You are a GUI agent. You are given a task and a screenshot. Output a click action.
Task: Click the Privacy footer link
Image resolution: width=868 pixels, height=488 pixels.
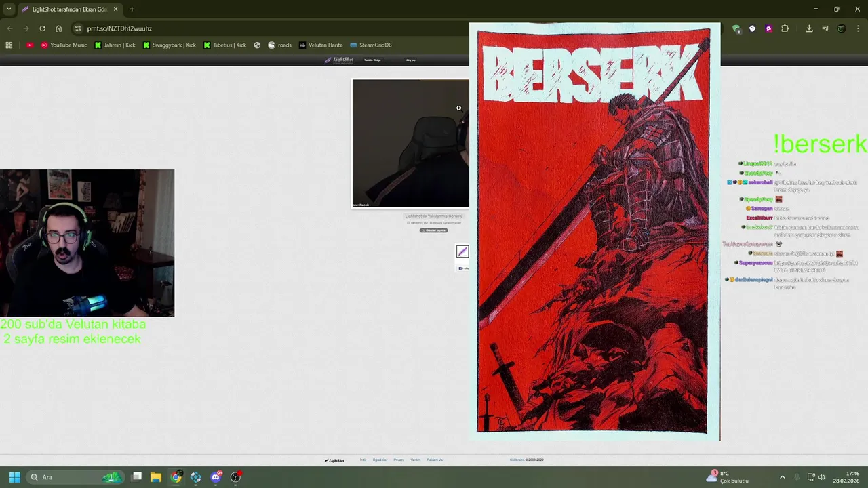(x=399, y=460)
